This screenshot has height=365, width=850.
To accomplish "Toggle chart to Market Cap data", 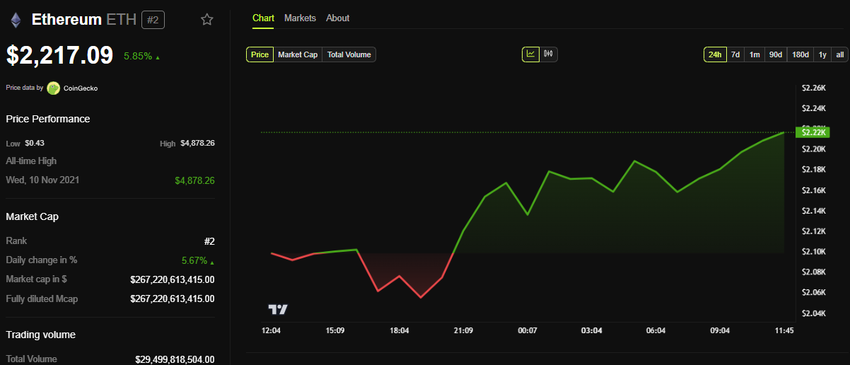I will [x=298, y=55].
